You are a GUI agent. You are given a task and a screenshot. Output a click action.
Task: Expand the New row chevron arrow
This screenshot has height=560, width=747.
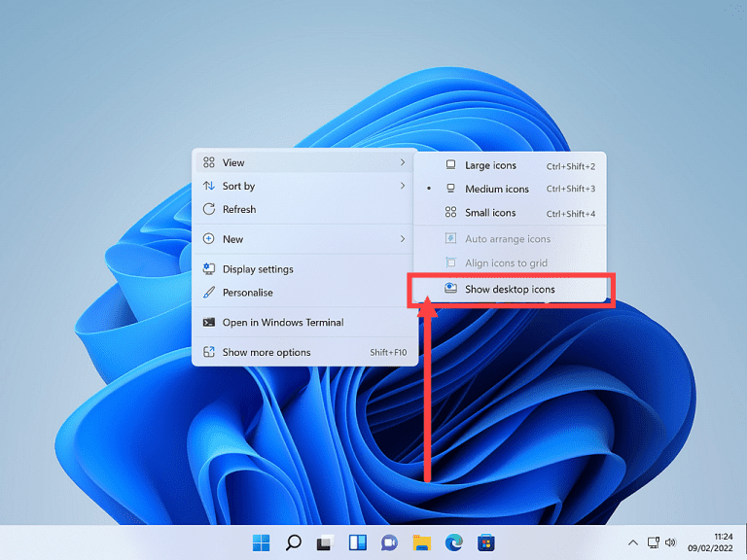point(403,238)
